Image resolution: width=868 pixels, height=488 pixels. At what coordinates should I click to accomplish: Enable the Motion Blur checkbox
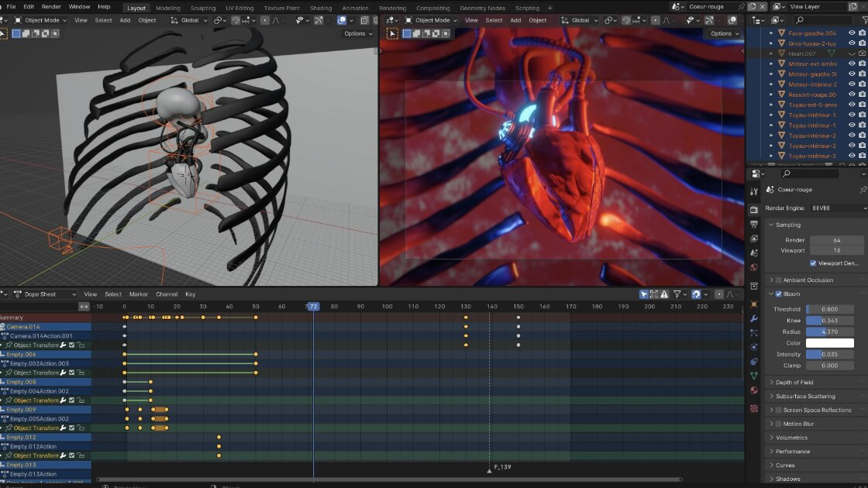(x=779, y=424)
